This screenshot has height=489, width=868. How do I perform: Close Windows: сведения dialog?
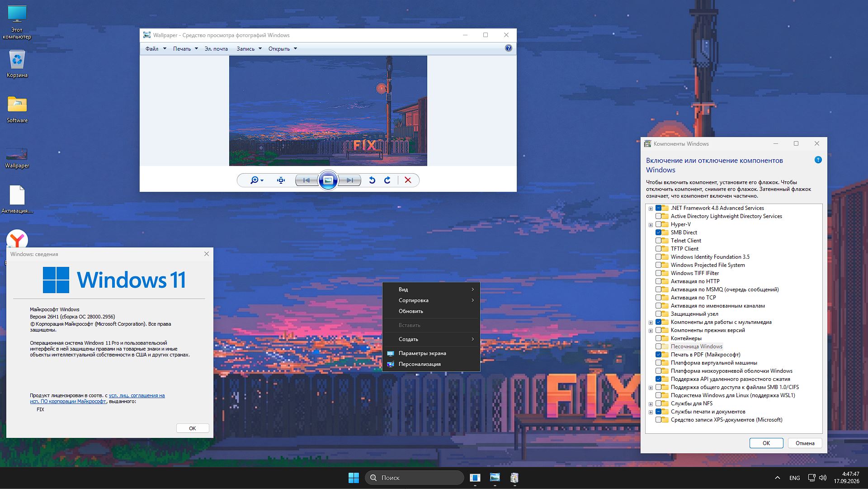pyautogui.click(x=207, y=254)
